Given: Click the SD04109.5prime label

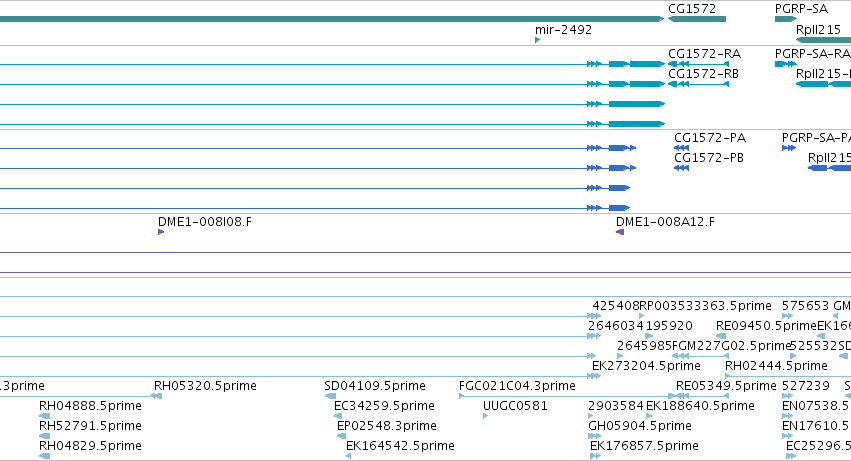Looking at the screenshot, I should 375,386.
